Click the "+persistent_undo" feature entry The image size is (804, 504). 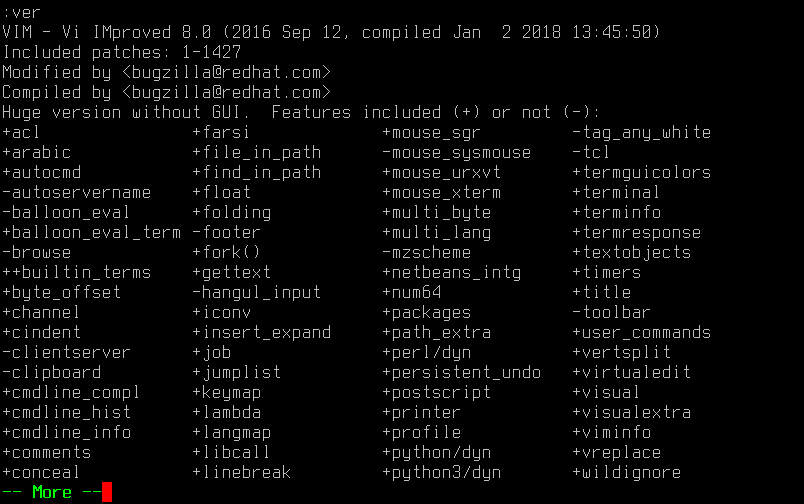coord(461,372)
